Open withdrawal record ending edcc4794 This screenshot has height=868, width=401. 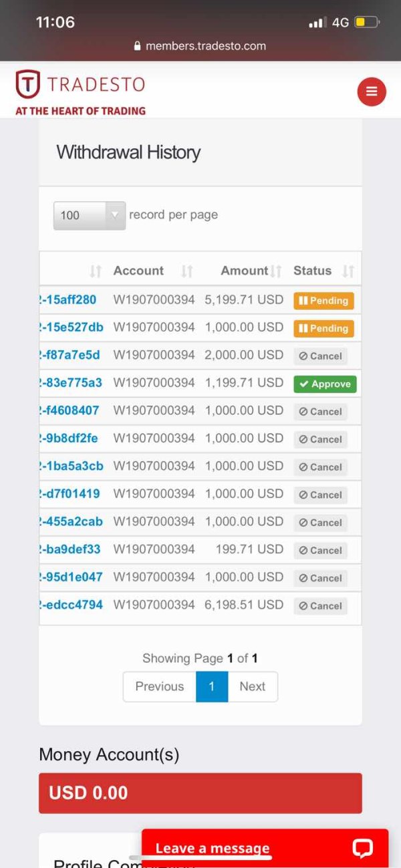point(71,605)
